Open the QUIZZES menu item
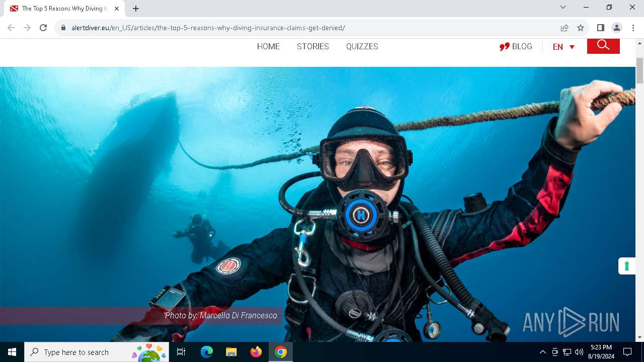The height and width of the screenshot is (362, 644). click(x=362, y=46)
